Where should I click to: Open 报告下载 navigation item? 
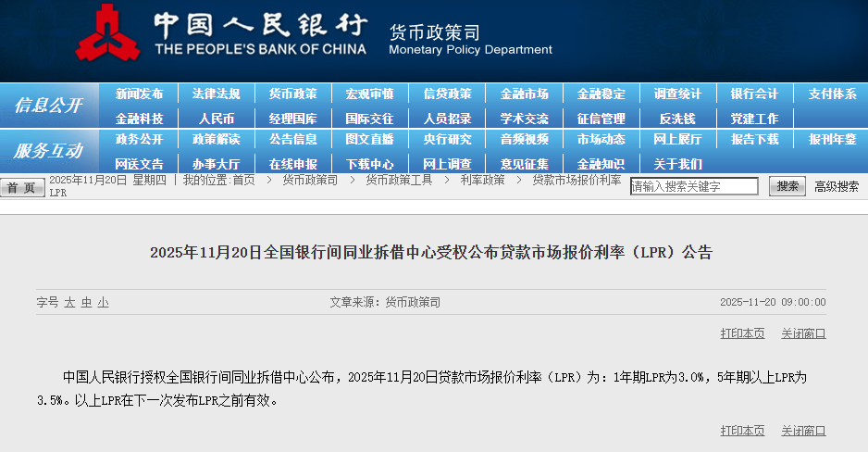click(754, 140)
